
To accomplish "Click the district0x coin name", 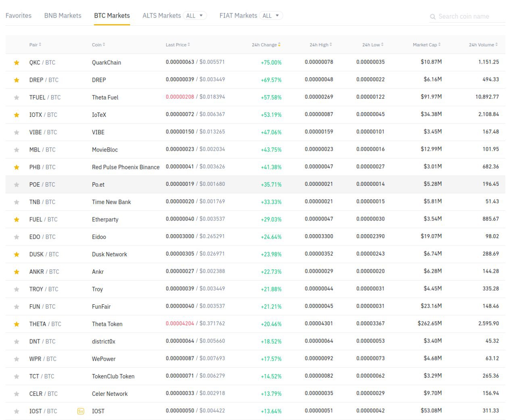I will point(104,341).
